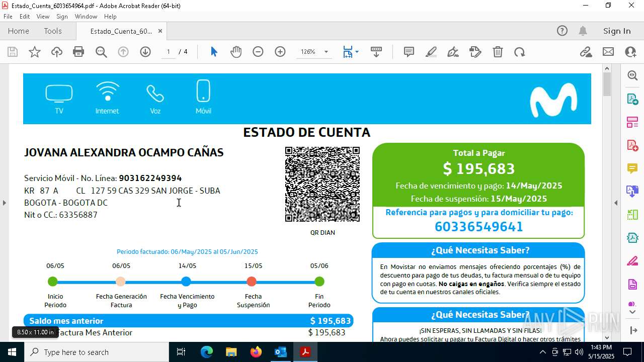This screenshot has height=362, width=644.
Task: Open the green page layout tool in right pane
Action: [x=632, y=215]
